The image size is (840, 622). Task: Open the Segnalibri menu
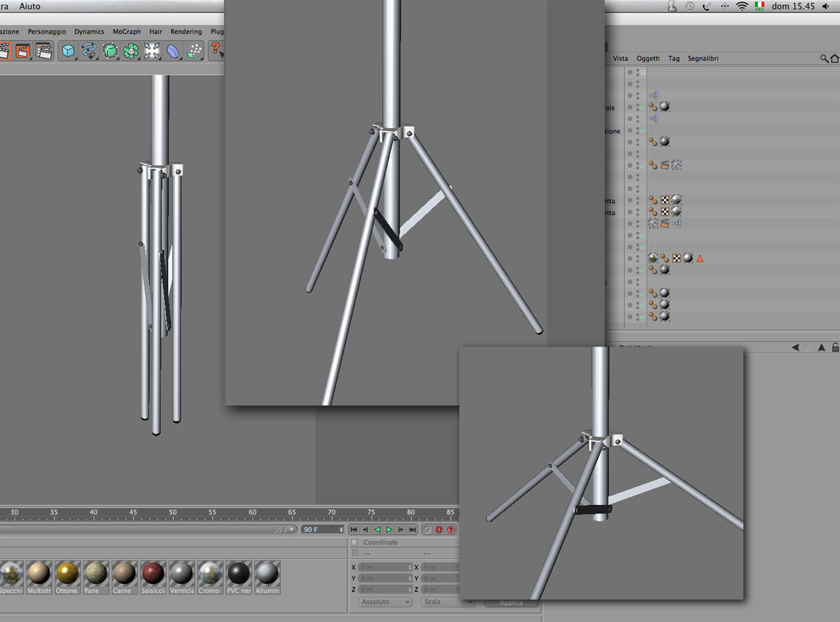703,59
